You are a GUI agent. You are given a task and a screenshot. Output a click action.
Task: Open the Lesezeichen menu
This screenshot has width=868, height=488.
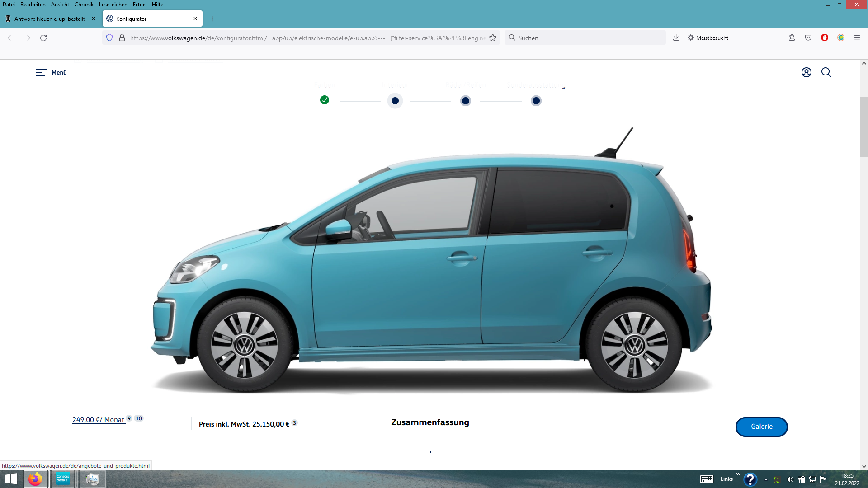(x=113, y=5)
